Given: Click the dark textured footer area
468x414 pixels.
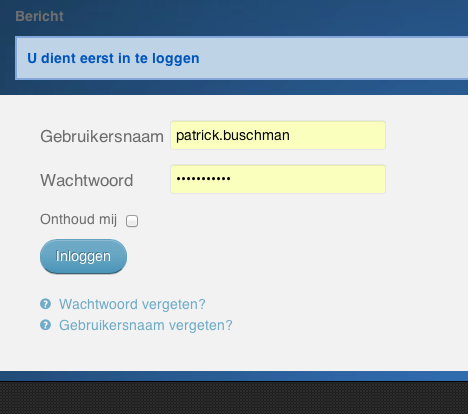Looking at the screenshot, I should [x=234, y=398].
